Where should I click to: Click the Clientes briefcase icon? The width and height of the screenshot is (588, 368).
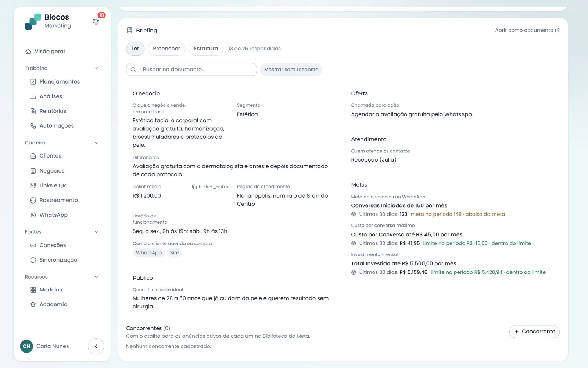click(33, 156)
